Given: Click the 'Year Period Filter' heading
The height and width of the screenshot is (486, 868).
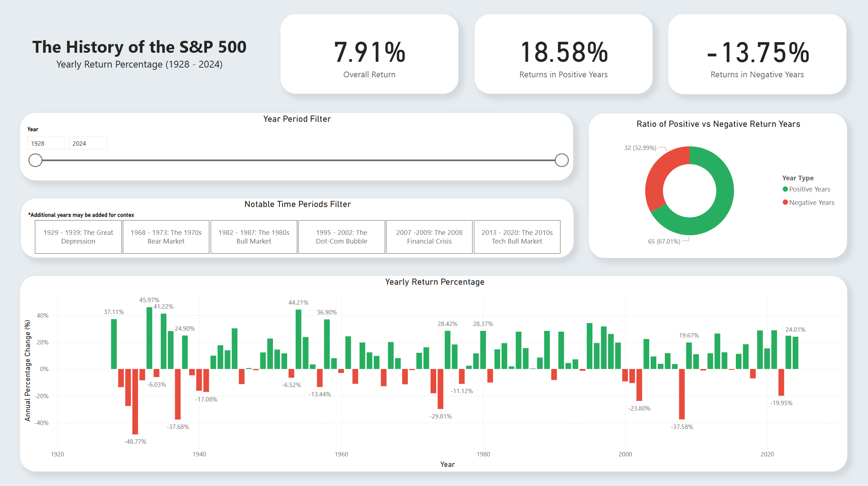Looking at the screenshot, I should tap(297, 119).
